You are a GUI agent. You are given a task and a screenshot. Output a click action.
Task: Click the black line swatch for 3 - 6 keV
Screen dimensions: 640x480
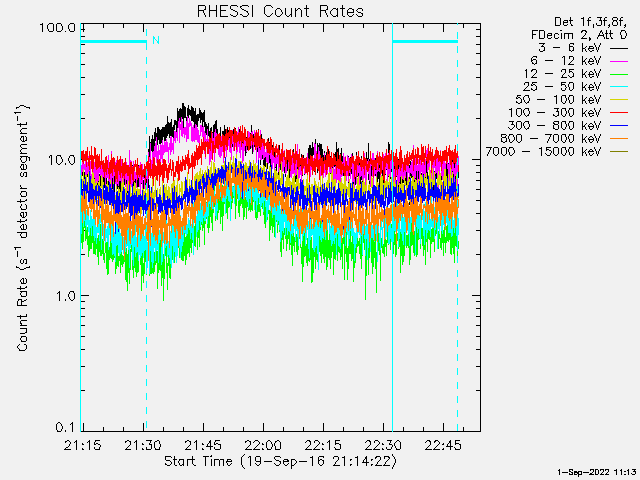619,48
